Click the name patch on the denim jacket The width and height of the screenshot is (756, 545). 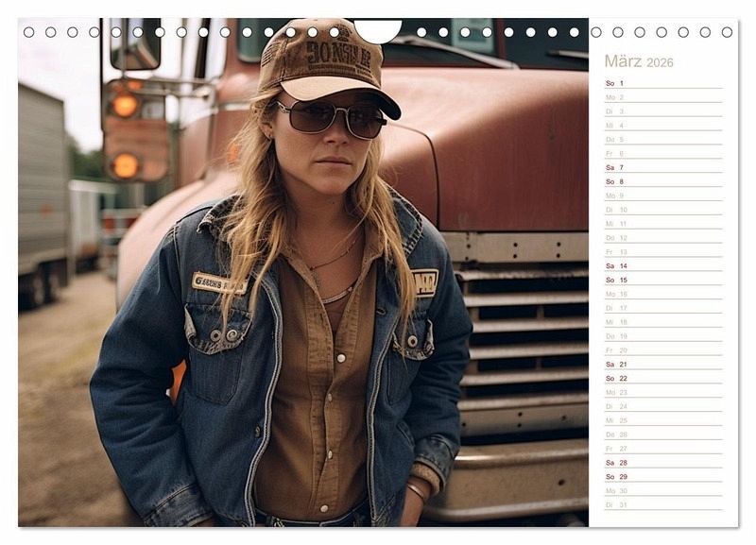(x=218, y=282)
